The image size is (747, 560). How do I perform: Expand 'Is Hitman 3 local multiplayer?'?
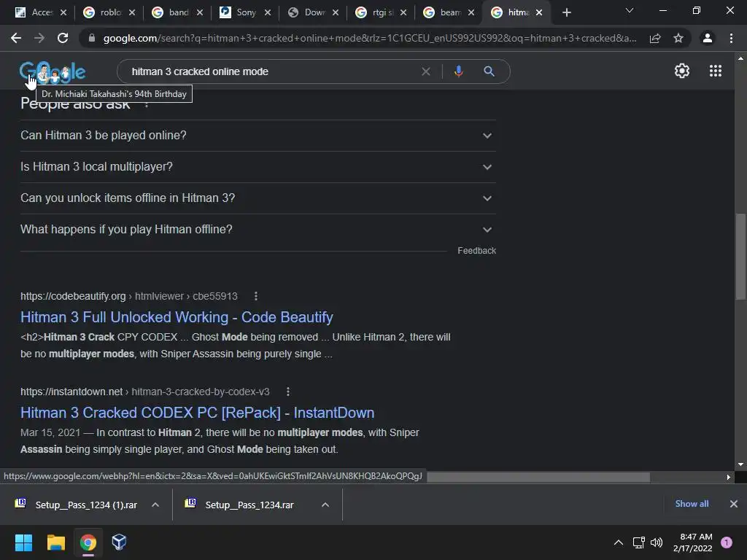click(258, 167)
